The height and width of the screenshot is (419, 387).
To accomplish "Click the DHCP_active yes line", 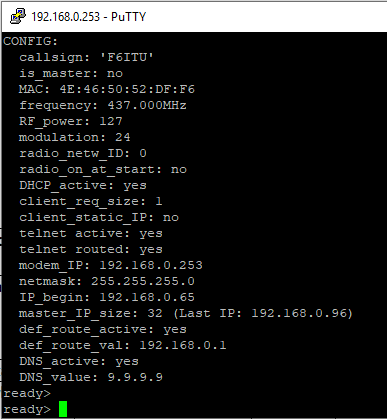I will [x=83, y=185].
